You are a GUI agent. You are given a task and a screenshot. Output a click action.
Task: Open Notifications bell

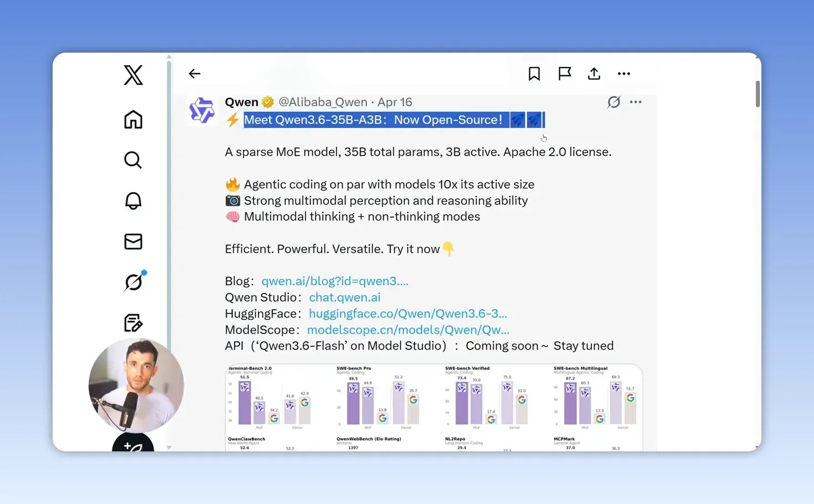tap(133, 200)
